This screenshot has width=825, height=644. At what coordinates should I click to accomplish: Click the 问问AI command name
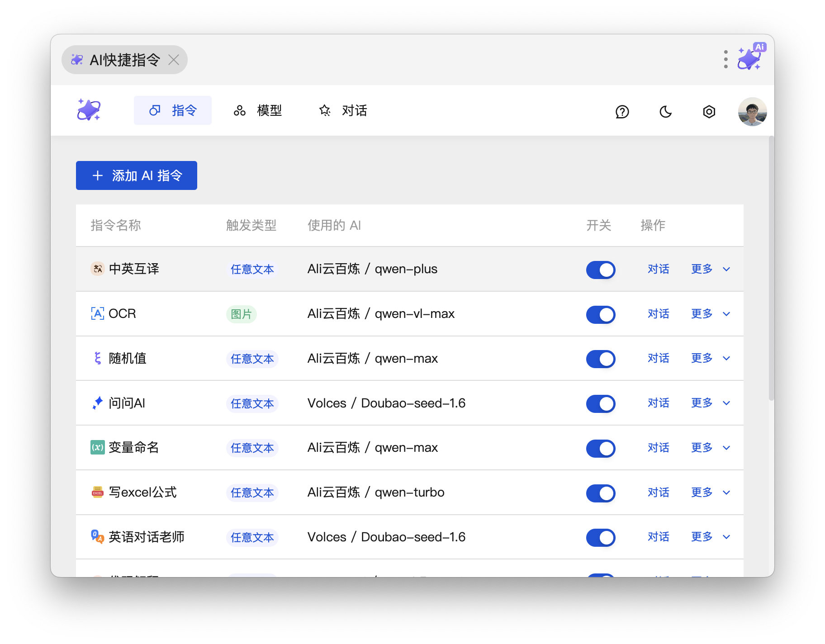coord(127,403)
